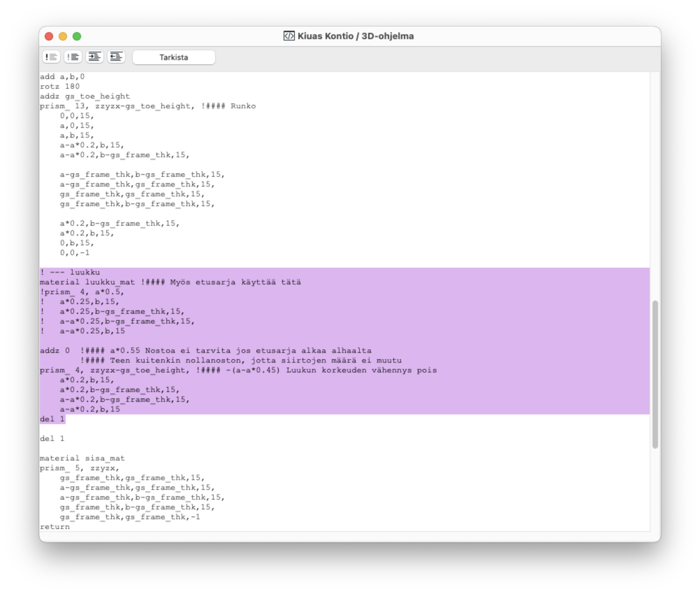Click the 'Teen kuitenkin nollanoston' comment line
700x594 pixels.
point(241,360)
